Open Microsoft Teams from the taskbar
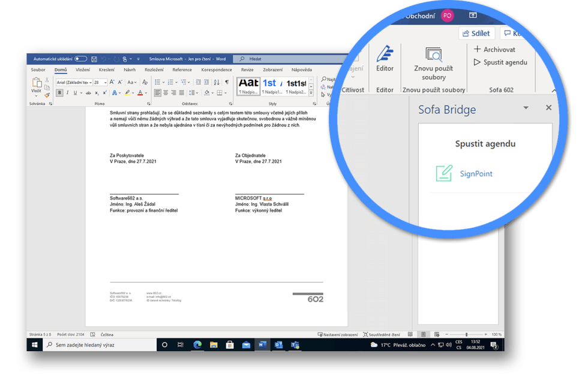588x377 pixels. point(295,345)
